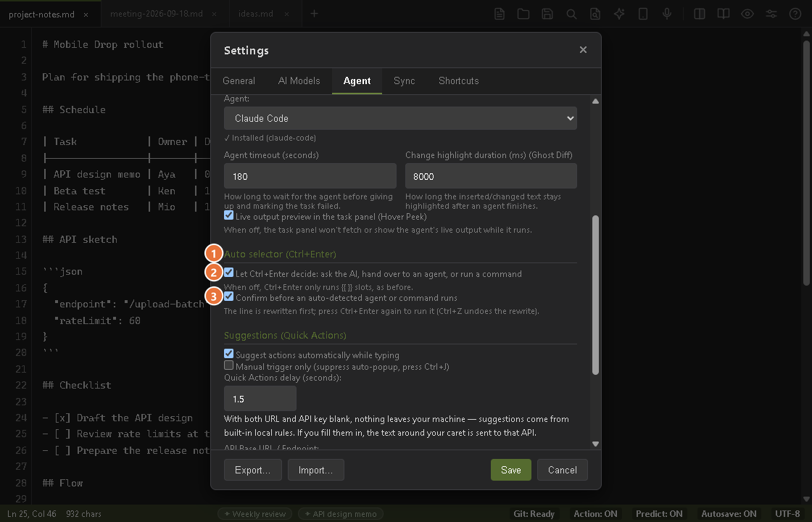Open the Shortcuts settings tab
This screenshot has height=522, width=812.
point(458,80)
